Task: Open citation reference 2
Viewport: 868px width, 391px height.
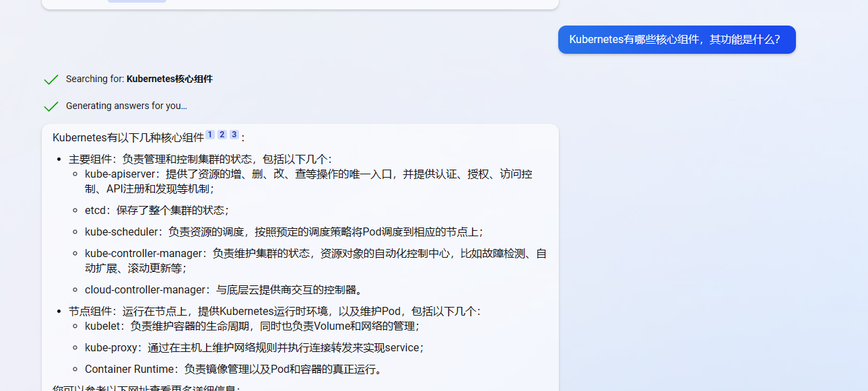Action: 222,135
